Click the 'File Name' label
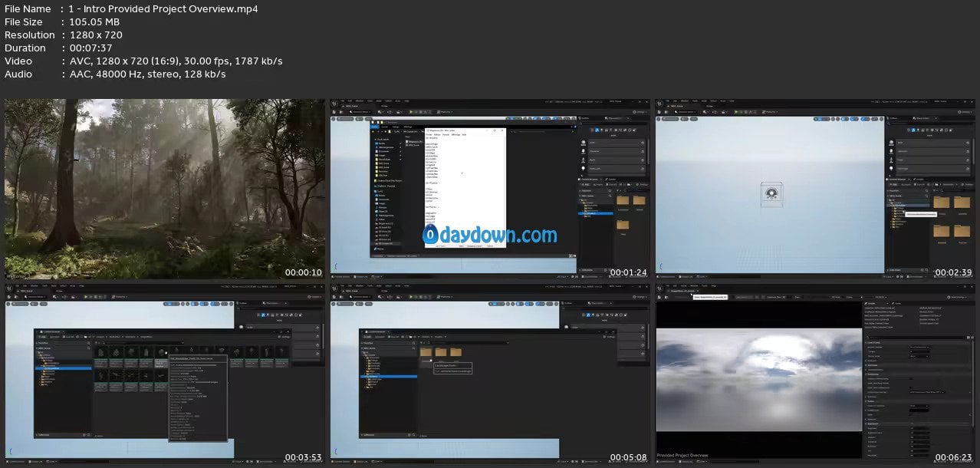This screenshot has width=980, height=468. (x=28, y=9)
